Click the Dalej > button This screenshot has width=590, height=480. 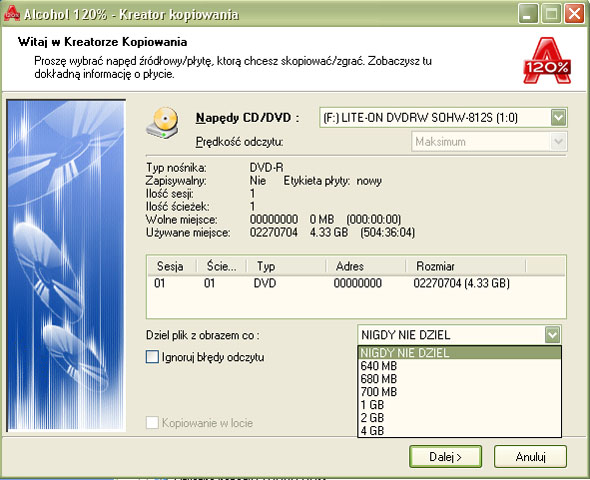446,457
